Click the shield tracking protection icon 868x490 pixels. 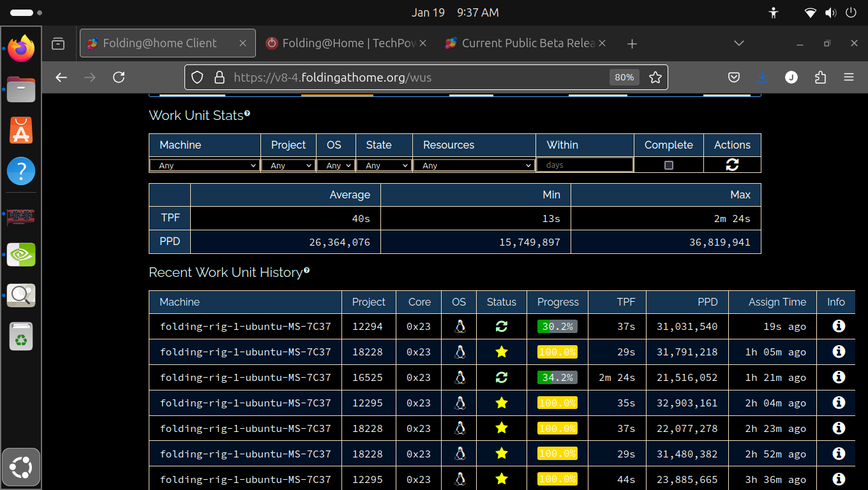click(x=197, y=77)
